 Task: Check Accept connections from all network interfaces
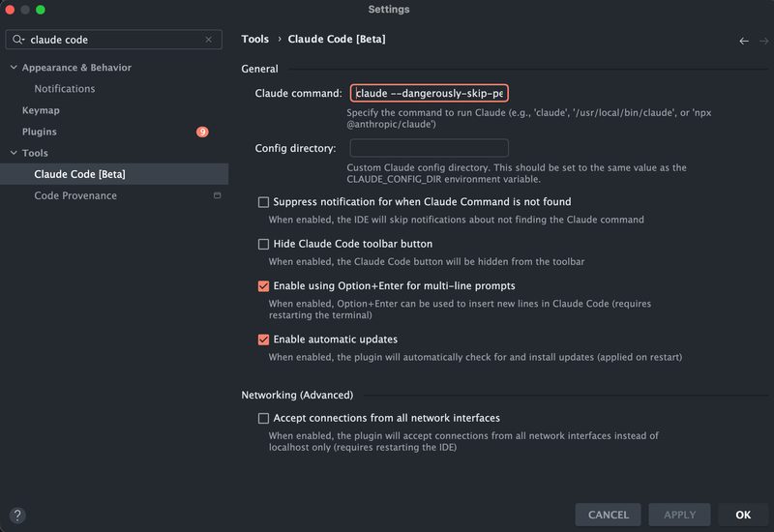point(263,418)
